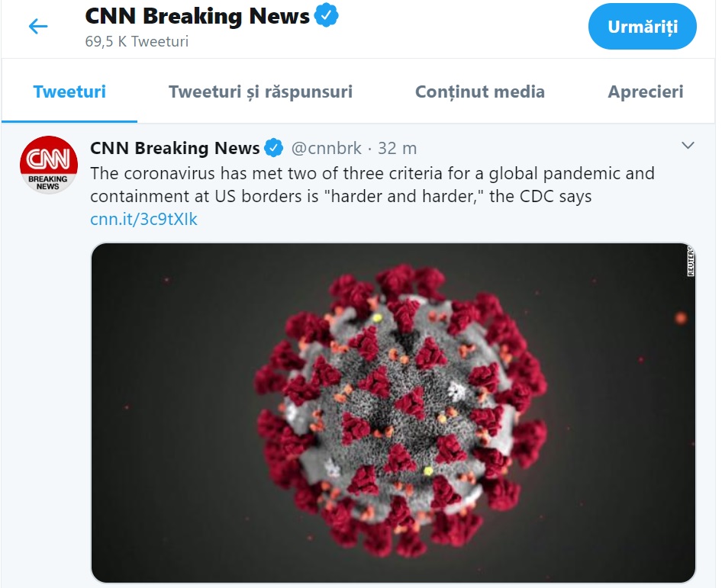This screenshot has width=722, height=588.
Task: Open the tweet's 32 m timestamp
Action: pos(398,148)
